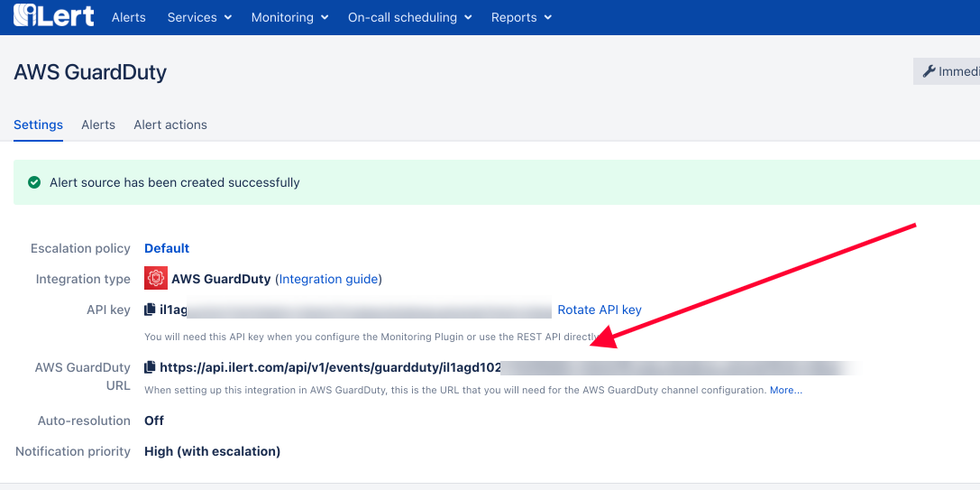Click the Notification priority label

point(73,451)
